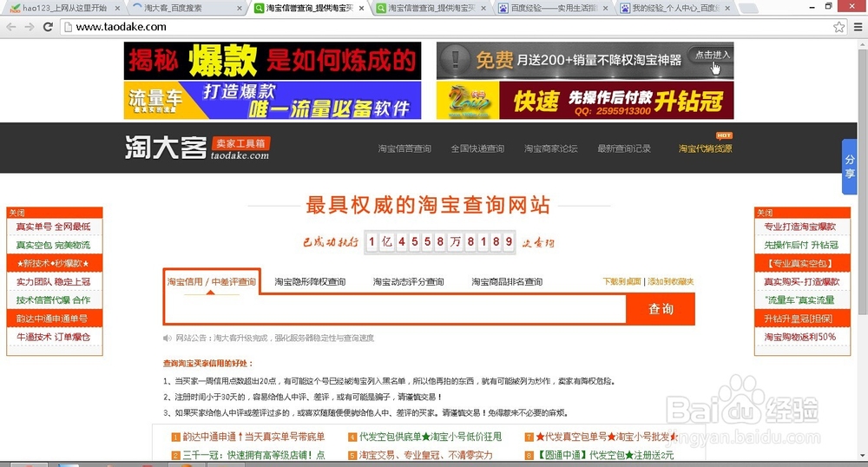Open left sidebar link ★新技术◆秒爆款★
The height and width of the screenshot is (467, 868).
pos(54,263)
